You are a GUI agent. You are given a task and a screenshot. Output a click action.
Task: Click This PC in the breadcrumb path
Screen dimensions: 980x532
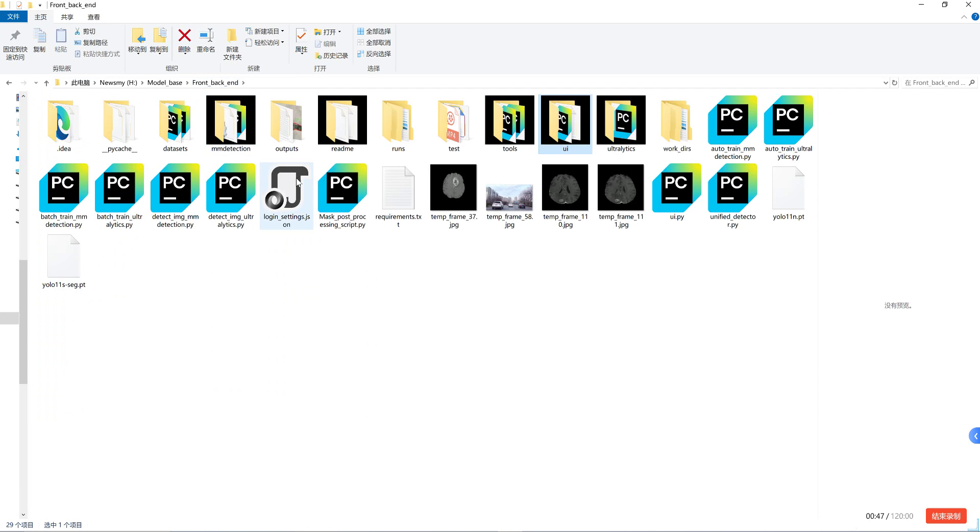[80, 83]
